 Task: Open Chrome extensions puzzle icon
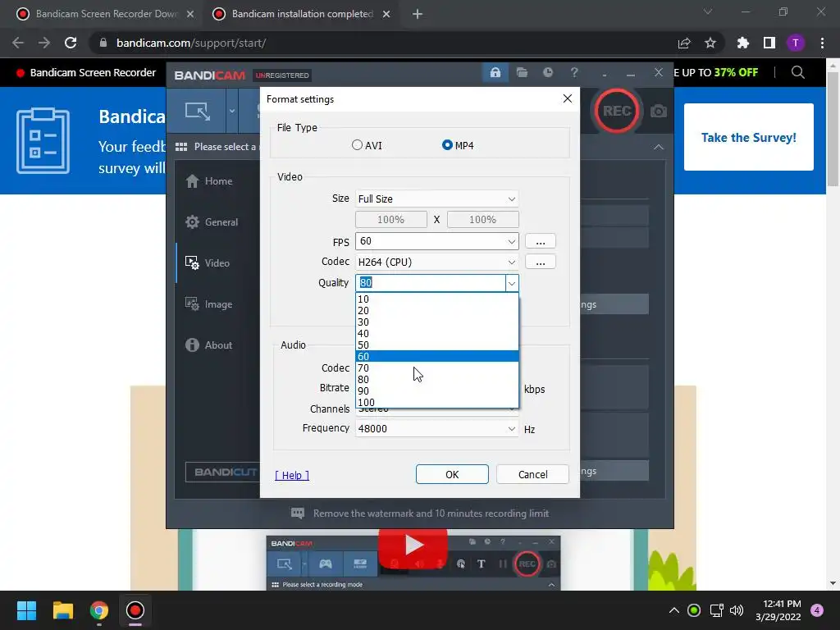(742, 43)
